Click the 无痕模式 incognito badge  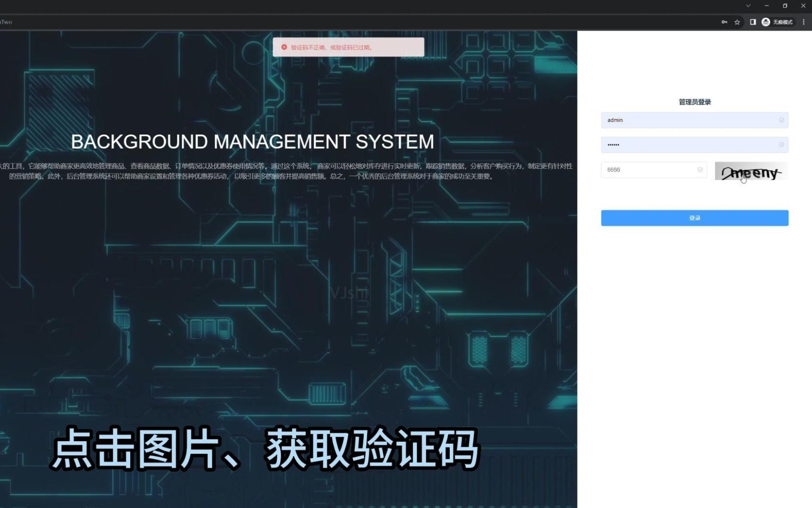[x=782, y=22]
